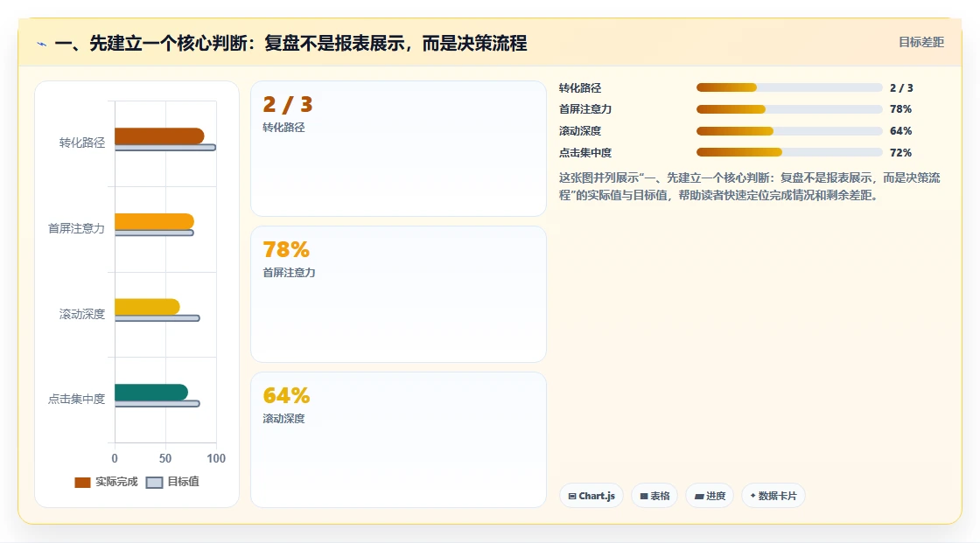Click the description paragraph starting 这张图并列展示
Image resolution: width=980 pixels, height=543 pixels.
click(749, 186)
